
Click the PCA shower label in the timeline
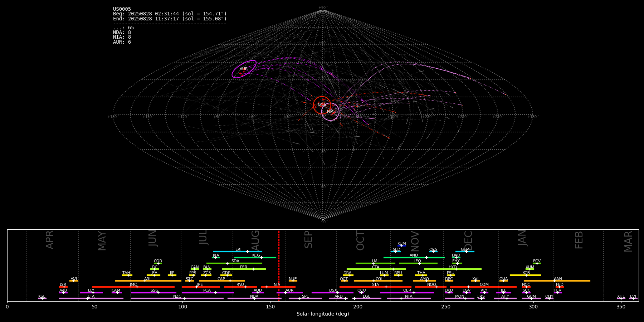click(207, 291)
